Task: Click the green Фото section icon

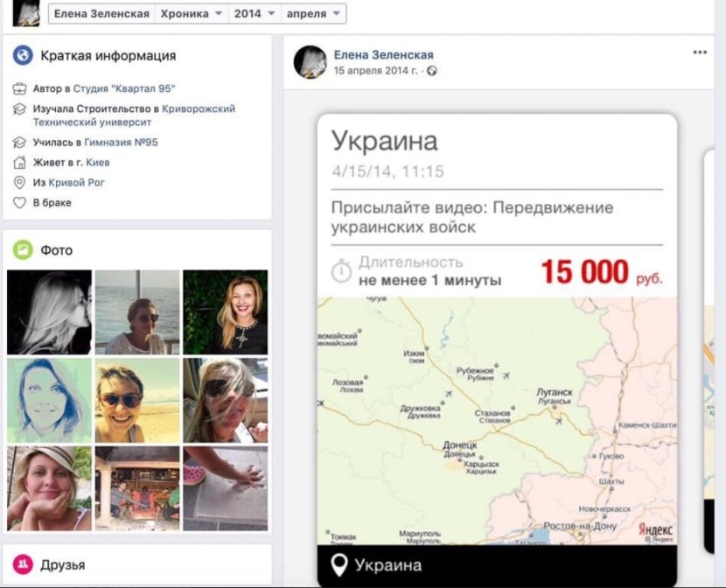Action: (23, 250)
